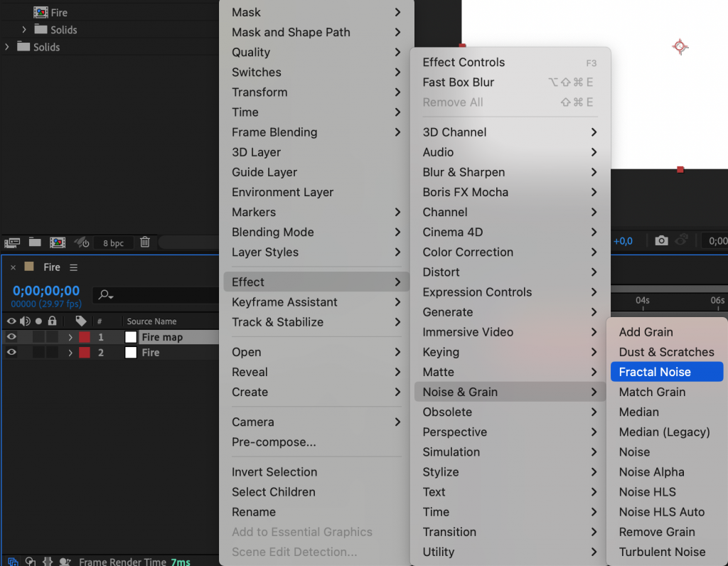This screenshot has height=566, width=728.
Task: Expand the Solids folder in the project panel
Action: pos(23,29)
